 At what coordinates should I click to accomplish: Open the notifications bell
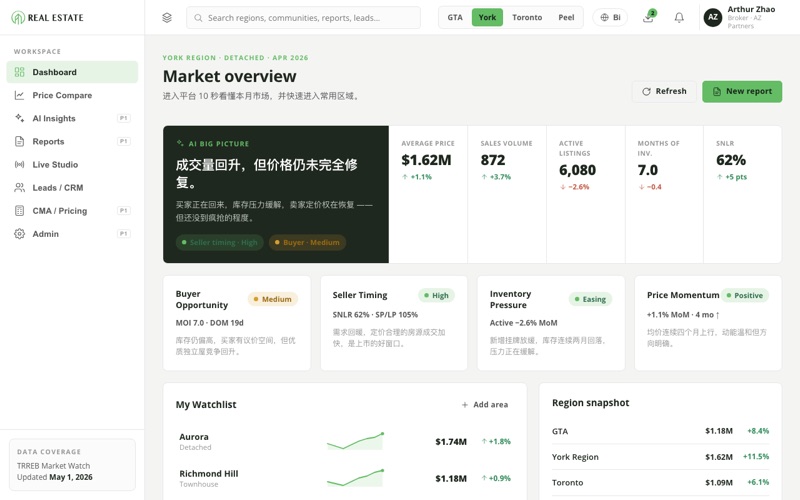(x=679, y=18)
